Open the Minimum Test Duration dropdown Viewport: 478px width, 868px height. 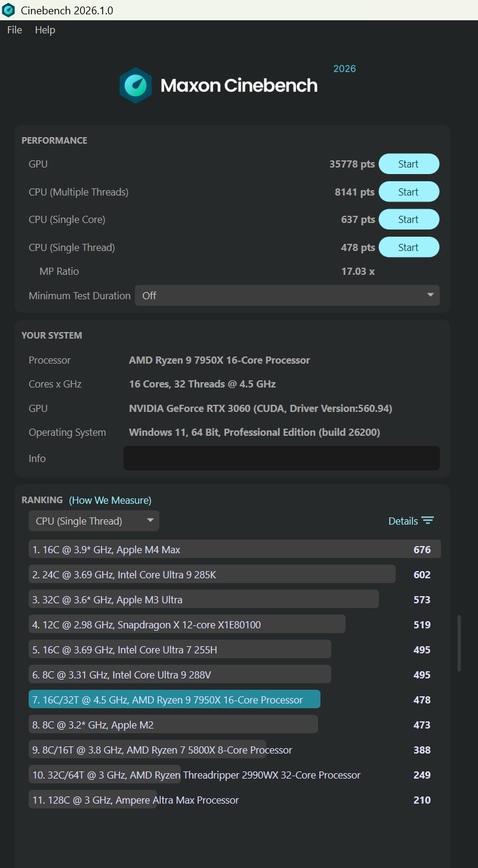click(x=287, y=296)
